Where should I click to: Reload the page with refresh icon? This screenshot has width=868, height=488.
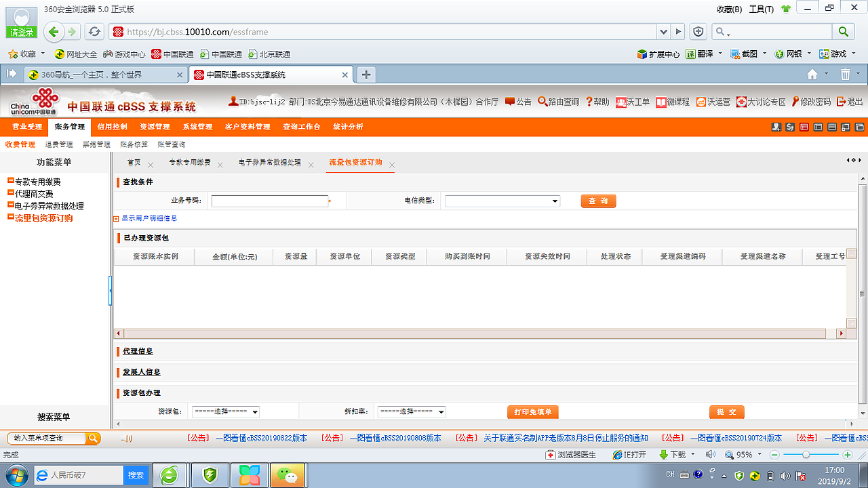pyautogui.click(x=95, y=31)
